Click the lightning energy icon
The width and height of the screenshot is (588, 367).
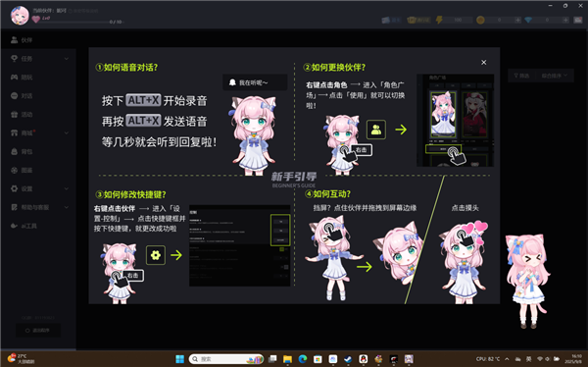pyautogui.click(x=439, y=20)
